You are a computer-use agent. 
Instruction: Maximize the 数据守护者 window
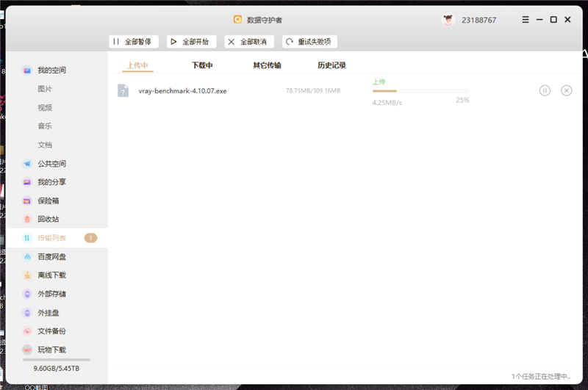click(x=553, y=20)
